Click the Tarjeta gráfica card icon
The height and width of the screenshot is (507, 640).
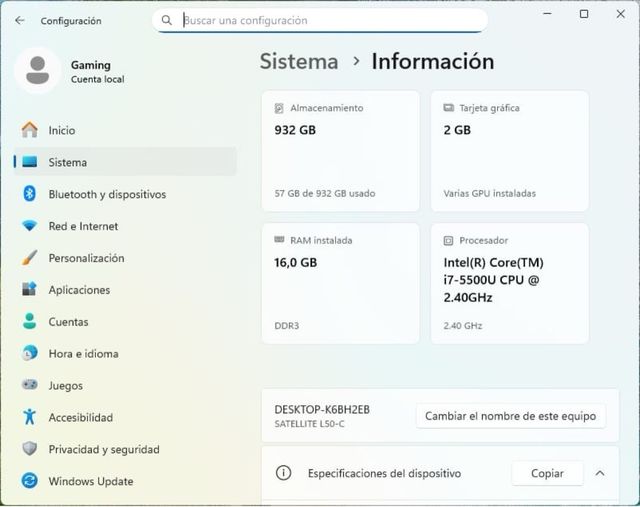pyautogui.click(x=448, y=108)
